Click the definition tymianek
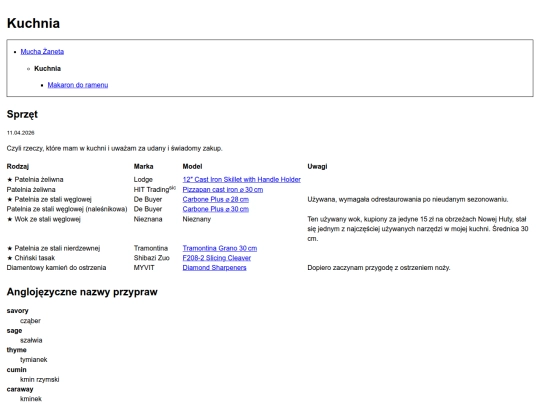Screen dimensions: 540x405 (34, 360)
